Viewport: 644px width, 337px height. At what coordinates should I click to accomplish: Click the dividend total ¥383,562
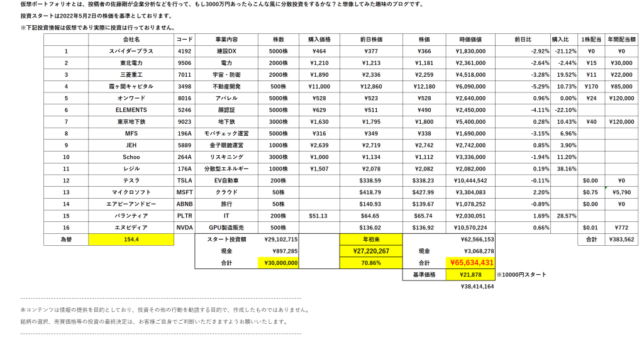click(x=621, y=240)
